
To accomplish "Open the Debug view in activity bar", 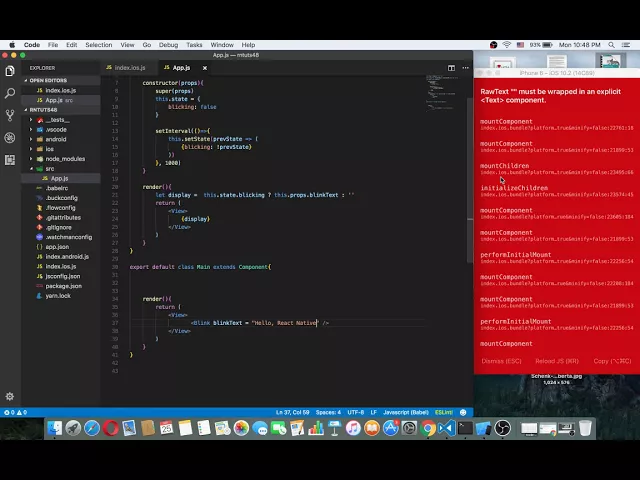I will 10,138.
